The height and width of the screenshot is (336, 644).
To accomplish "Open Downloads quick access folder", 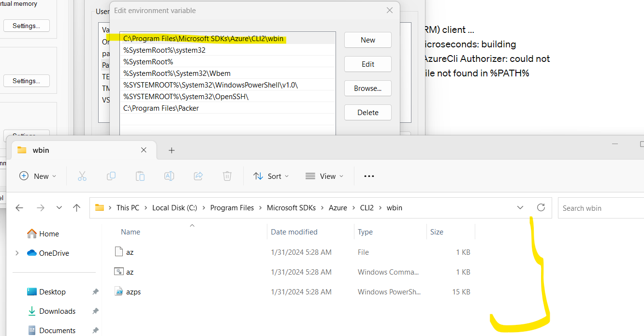I will 51,311.
